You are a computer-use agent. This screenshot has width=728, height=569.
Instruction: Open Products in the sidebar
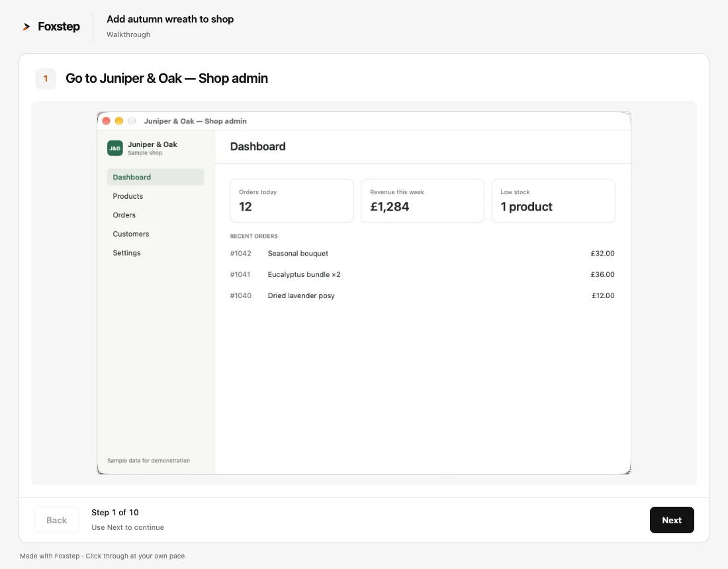point(155,196)
